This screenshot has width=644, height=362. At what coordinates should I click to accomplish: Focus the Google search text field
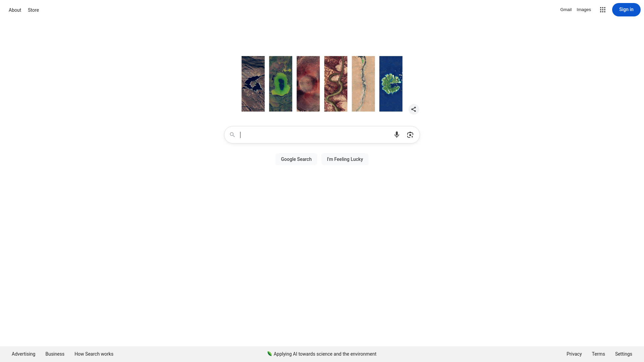point(315,135)
